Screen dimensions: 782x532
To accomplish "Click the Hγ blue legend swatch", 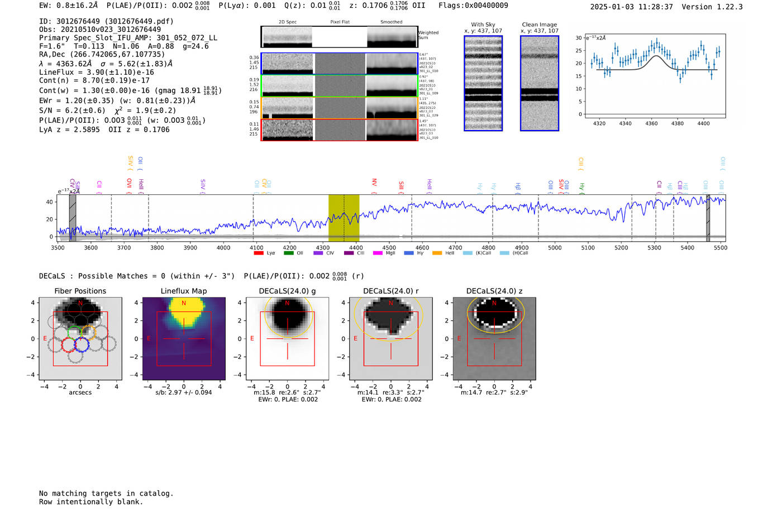I will [409, 253].
